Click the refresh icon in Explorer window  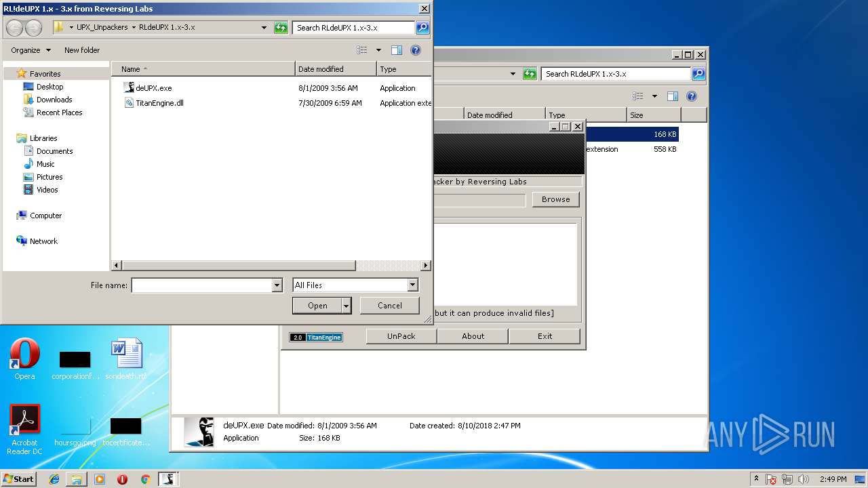point(530,74)
